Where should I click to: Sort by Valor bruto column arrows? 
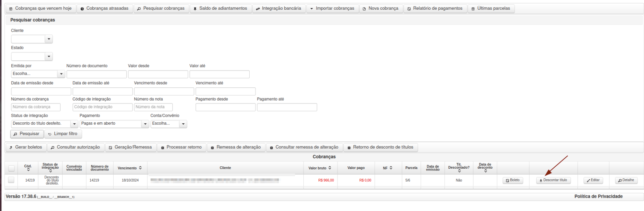point(330,168)
